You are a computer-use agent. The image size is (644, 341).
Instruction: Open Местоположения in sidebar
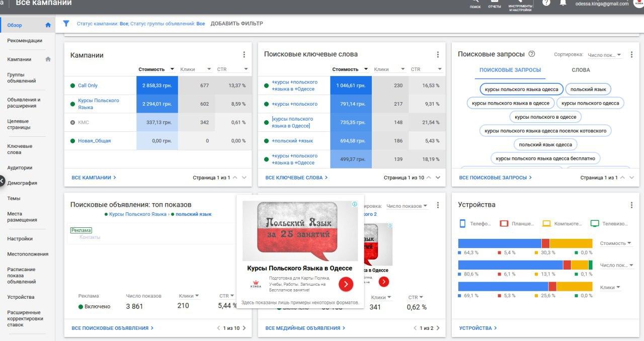point(28,254)
